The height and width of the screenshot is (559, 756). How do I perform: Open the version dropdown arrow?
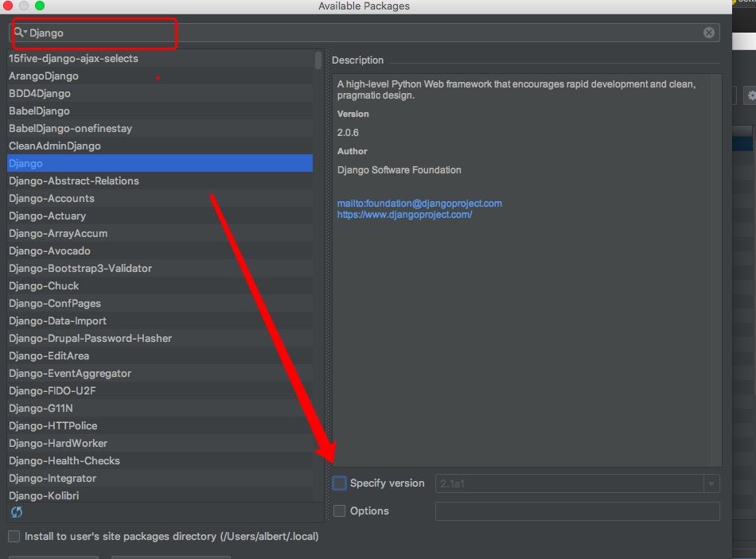tap(711, 483)
